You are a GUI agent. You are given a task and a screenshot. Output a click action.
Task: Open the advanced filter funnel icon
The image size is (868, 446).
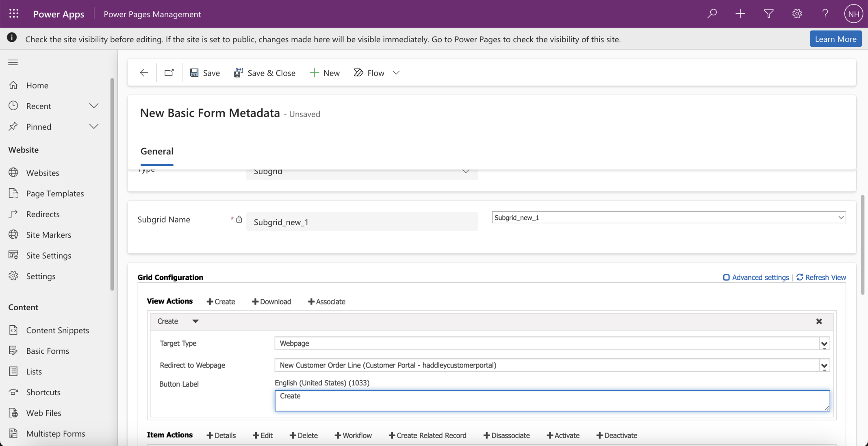[x=768, y=14]
